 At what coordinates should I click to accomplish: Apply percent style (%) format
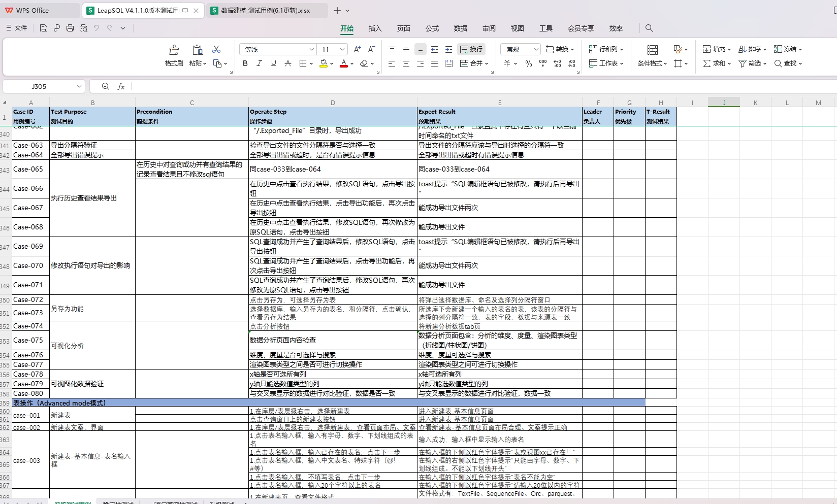[x=529, y=63]
